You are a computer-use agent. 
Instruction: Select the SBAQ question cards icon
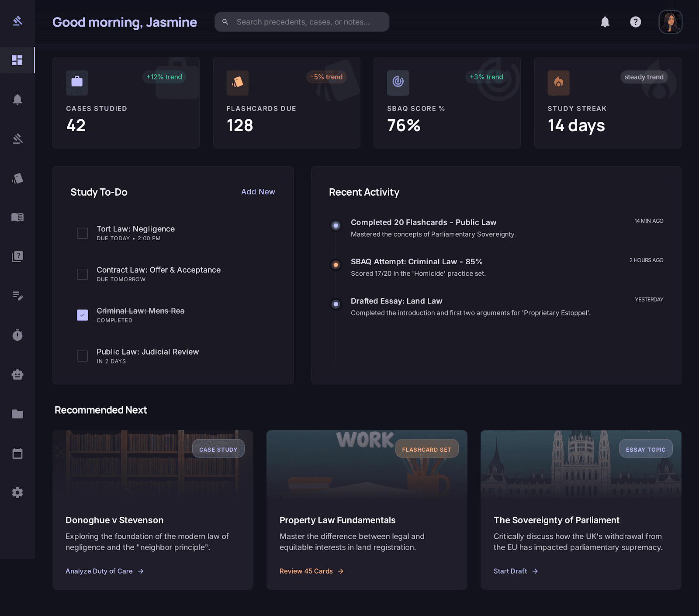tap(17, 256)
